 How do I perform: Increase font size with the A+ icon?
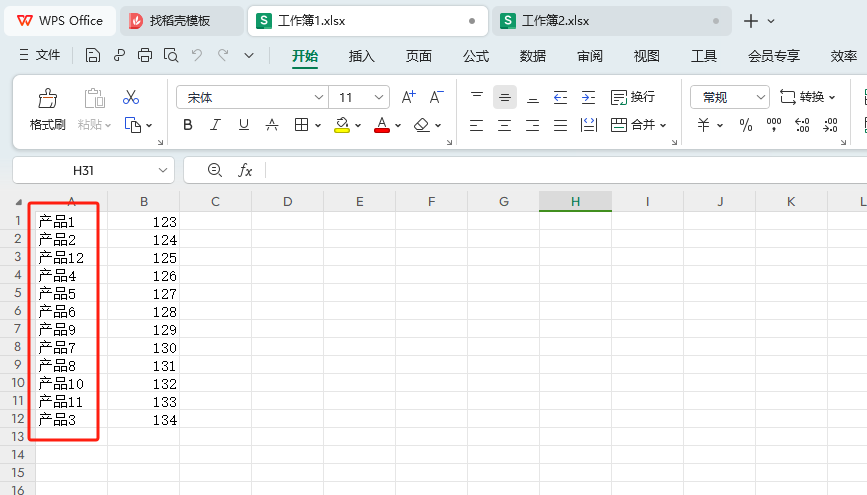408,97
